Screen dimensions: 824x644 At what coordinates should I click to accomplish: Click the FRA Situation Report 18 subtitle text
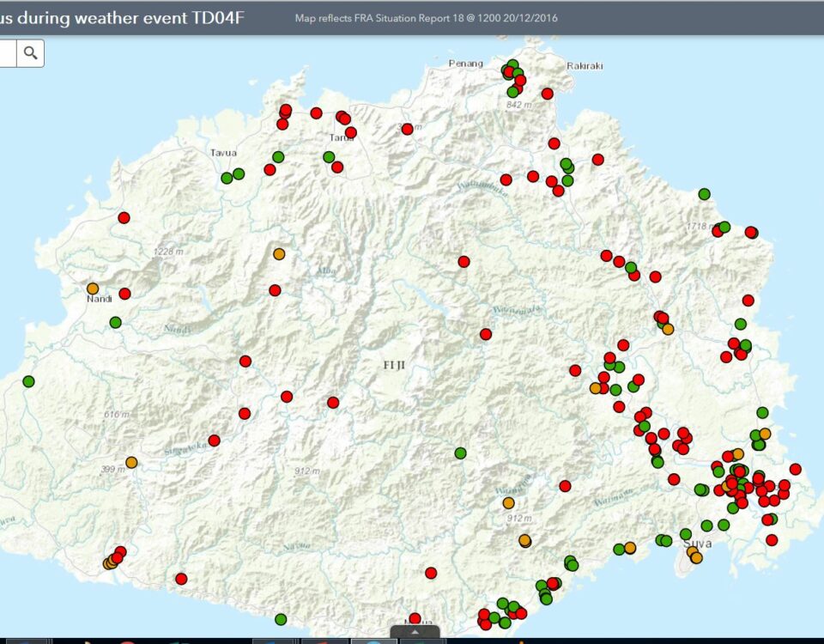coord(427,17)
